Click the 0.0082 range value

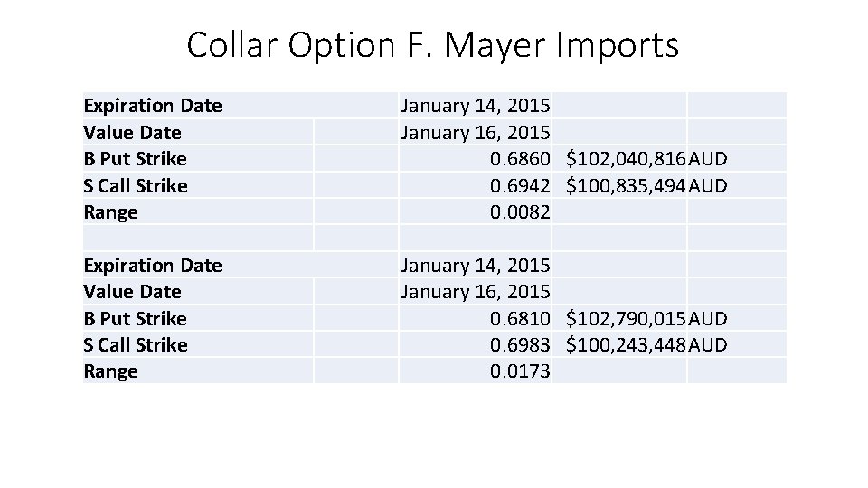520,212
